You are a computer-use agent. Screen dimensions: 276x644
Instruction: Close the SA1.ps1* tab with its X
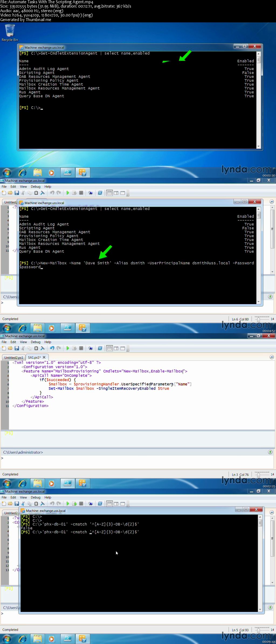click(x=44, y=357)
